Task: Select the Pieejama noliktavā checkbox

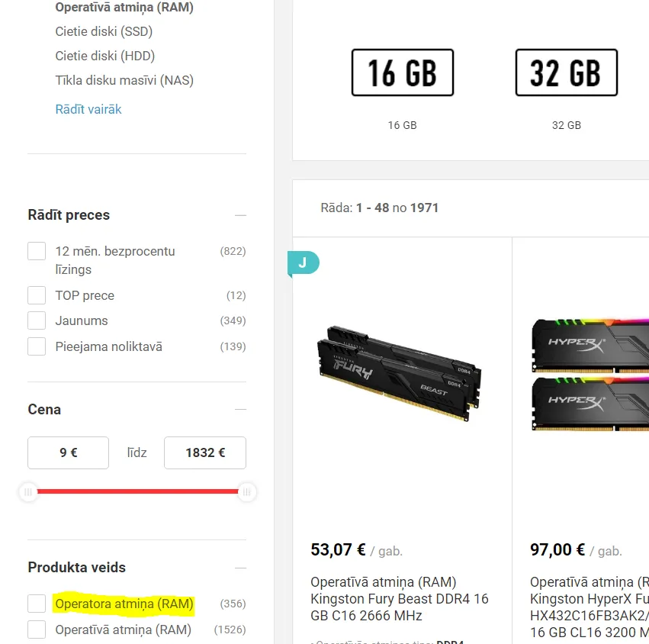Action: tap(37, 346)
